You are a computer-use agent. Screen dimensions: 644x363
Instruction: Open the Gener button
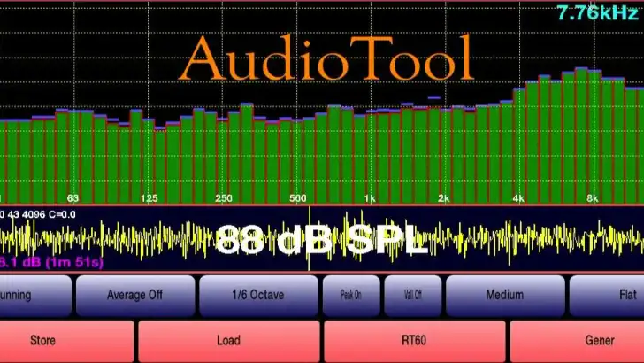(577, 341)
